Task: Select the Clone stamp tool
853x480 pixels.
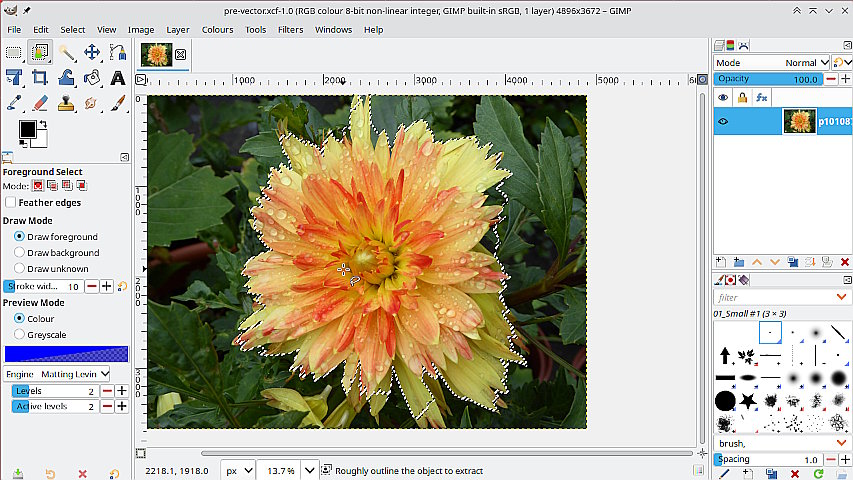Action: point(66,103)
